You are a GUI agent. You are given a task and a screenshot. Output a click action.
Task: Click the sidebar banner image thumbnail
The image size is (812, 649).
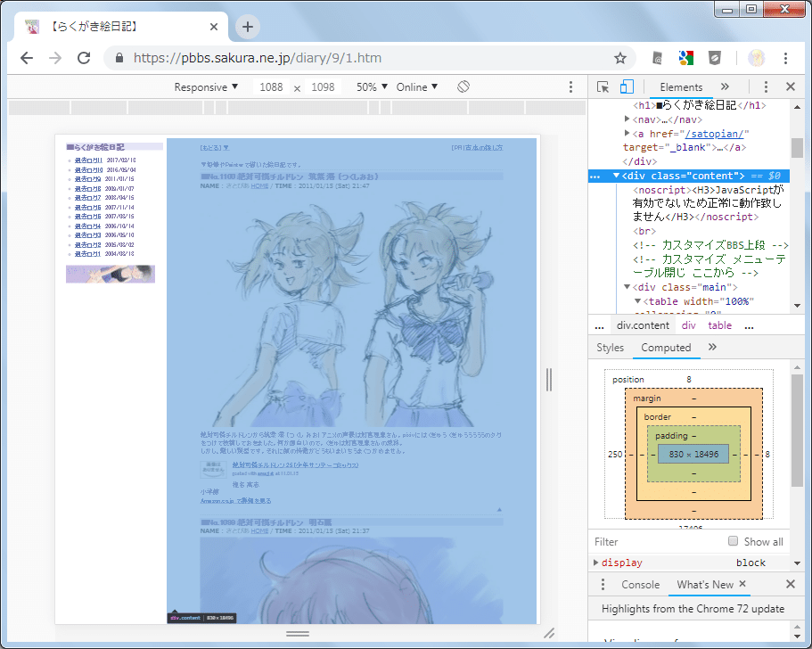coord(111,274)
